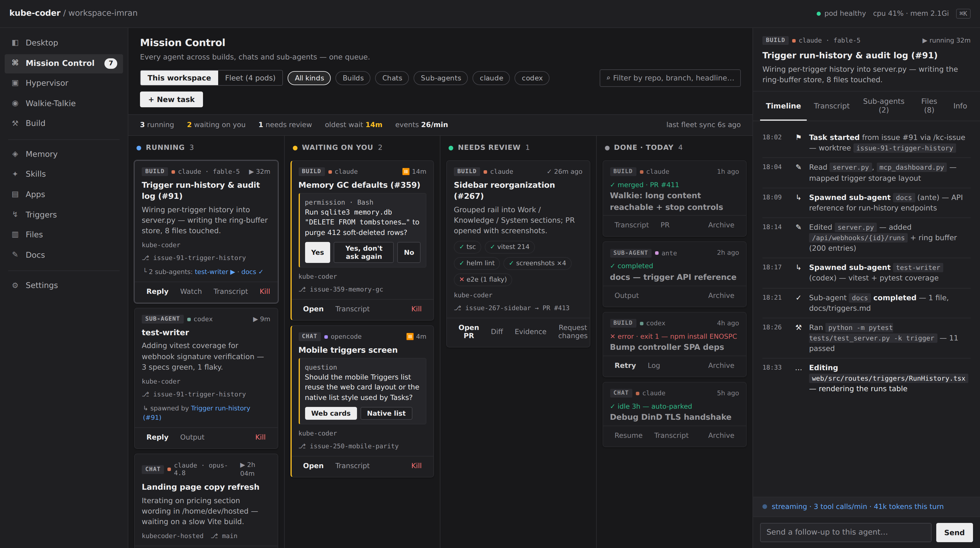Image resolution: width=980 pixels, height=548 pixels.
Task: Resume the Debug DinD TLS handshake chat
Action: 628,435
